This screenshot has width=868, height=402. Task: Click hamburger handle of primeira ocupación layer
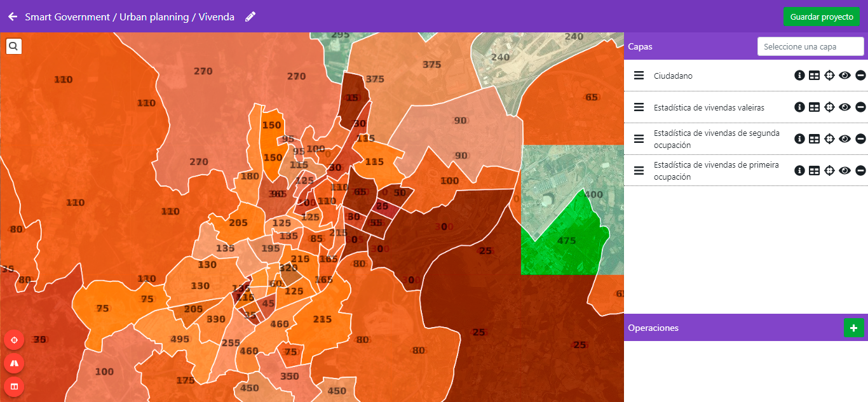tap(639, 171)
